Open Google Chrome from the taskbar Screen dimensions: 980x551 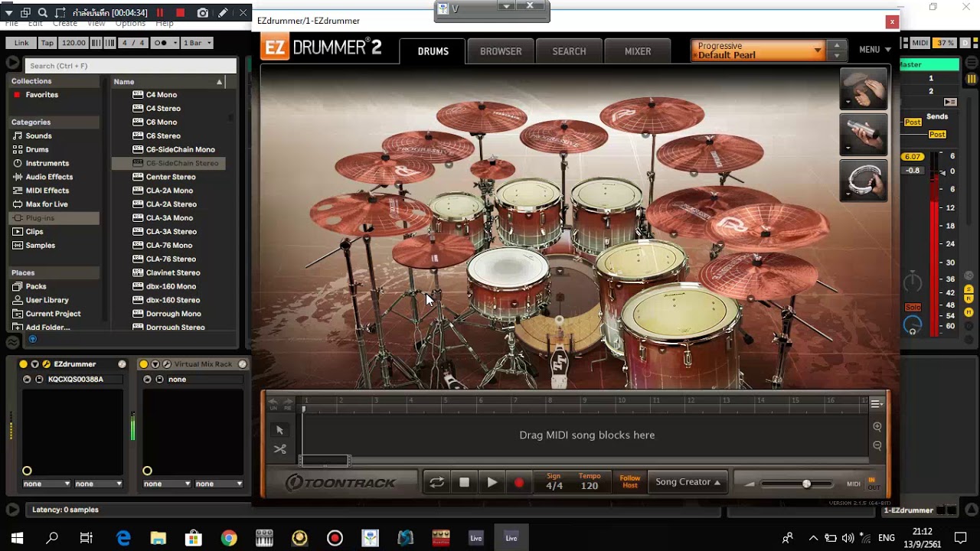coord(229,538)
